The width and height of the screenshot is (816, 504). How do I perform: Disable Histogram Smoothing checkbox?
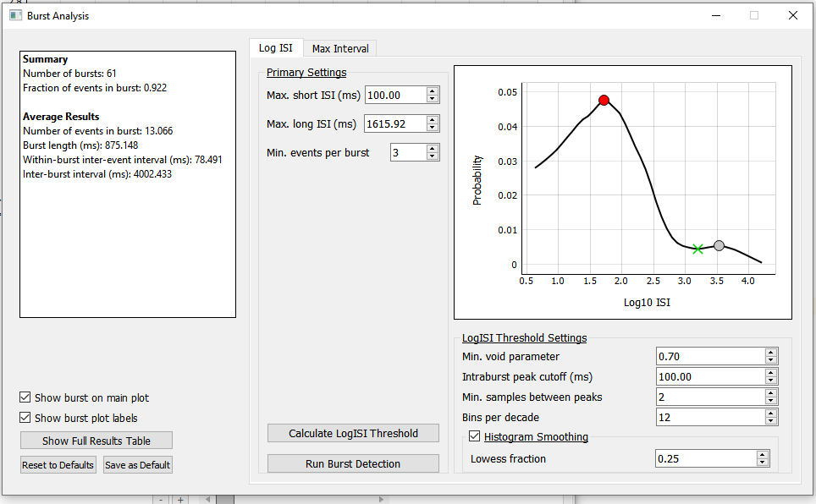pyautogui.click(x=474, y=436)
